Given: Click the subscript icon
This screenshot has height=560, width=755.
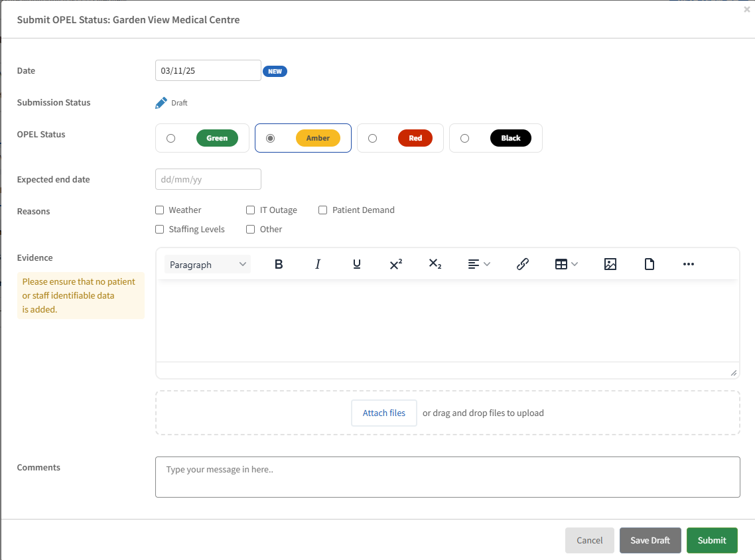Looking at the screenshot, I should click(435, 264).
